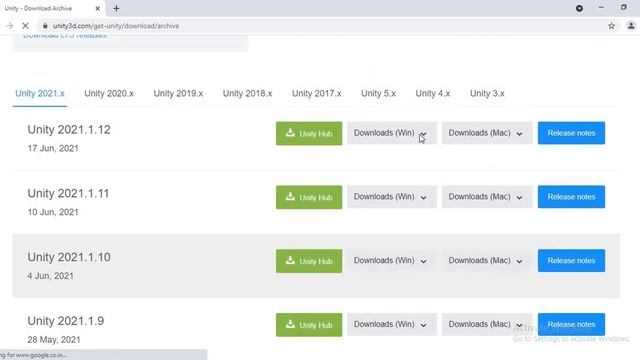Image resolution: width=640 pixels, height=360 pixels.
Task: Open the browser profile icon
Action: click(631, 26)
